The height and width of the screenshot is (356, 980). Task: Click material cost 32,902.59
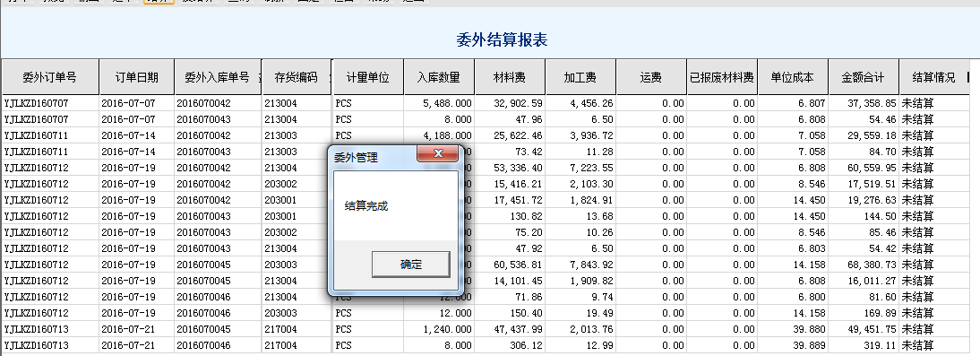click(510, 103)
